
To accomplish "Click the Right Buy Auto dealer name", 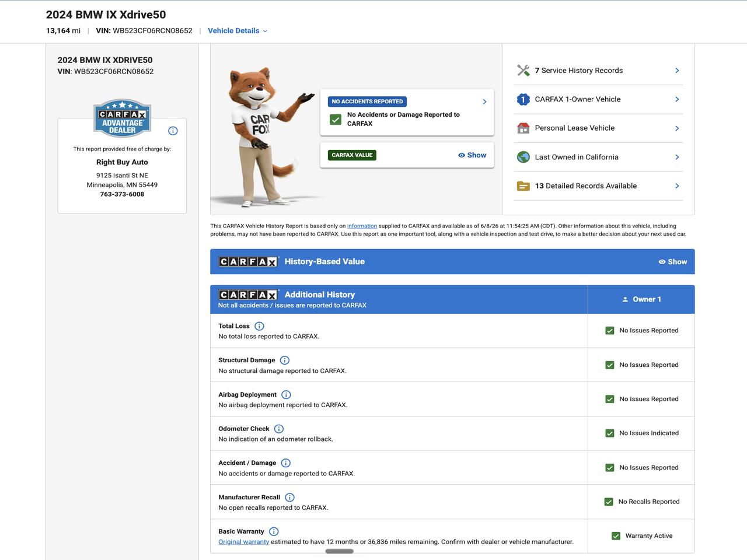I will (x=122, y=162).
